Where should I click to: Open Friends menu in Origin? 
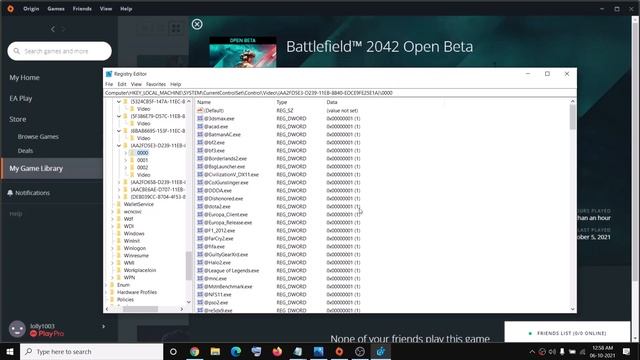(x=82, y=9)
